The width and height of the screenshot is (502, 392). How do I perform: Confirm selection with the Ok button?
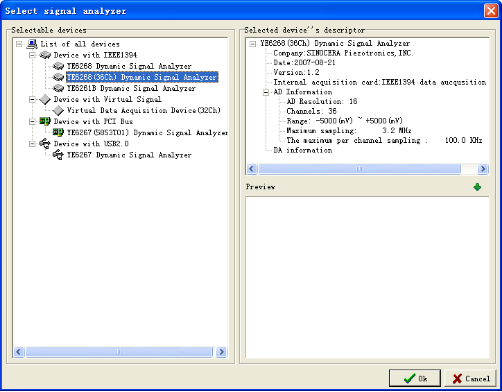coord(415,378)
